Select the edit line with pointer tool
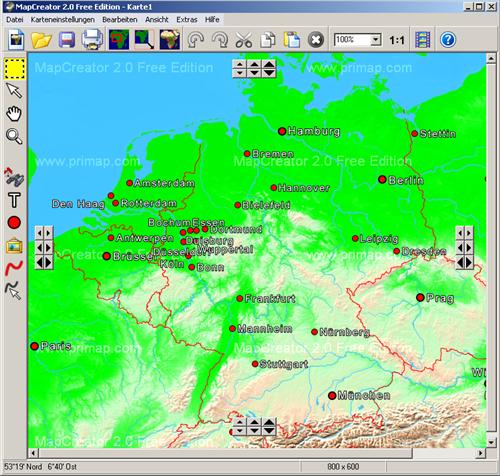Viewport: 500px width, 476px height. point(13,290)
